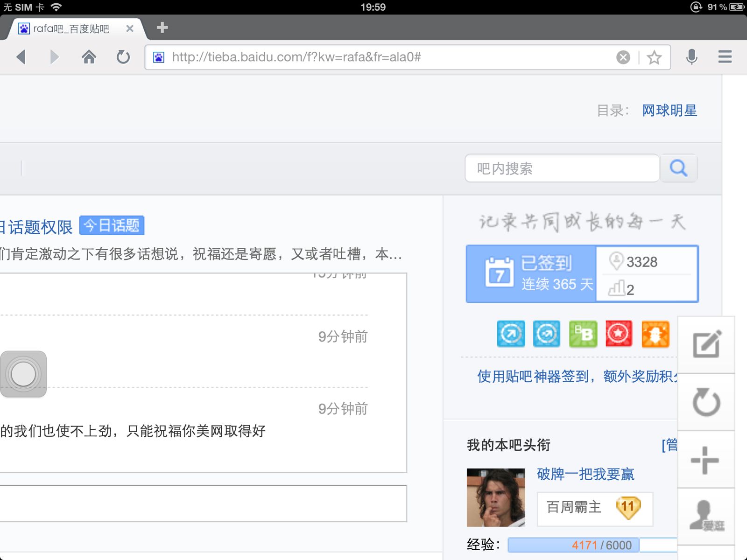Click the 百周霸主 title badge
The image size is (747, 560).
click(x=595, y=509)
